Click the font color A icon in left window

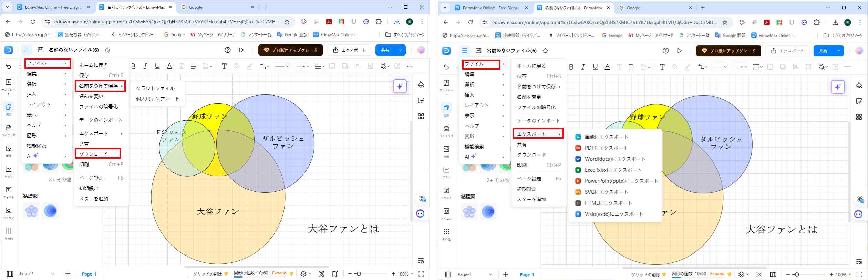click(x=169, y=66)
